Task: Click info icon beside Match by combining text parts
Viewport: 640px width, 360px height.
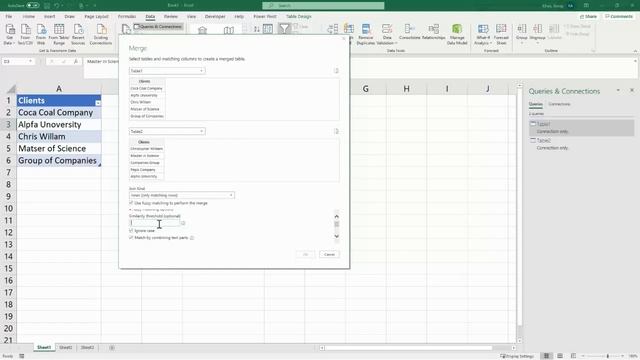Action: 192,238
